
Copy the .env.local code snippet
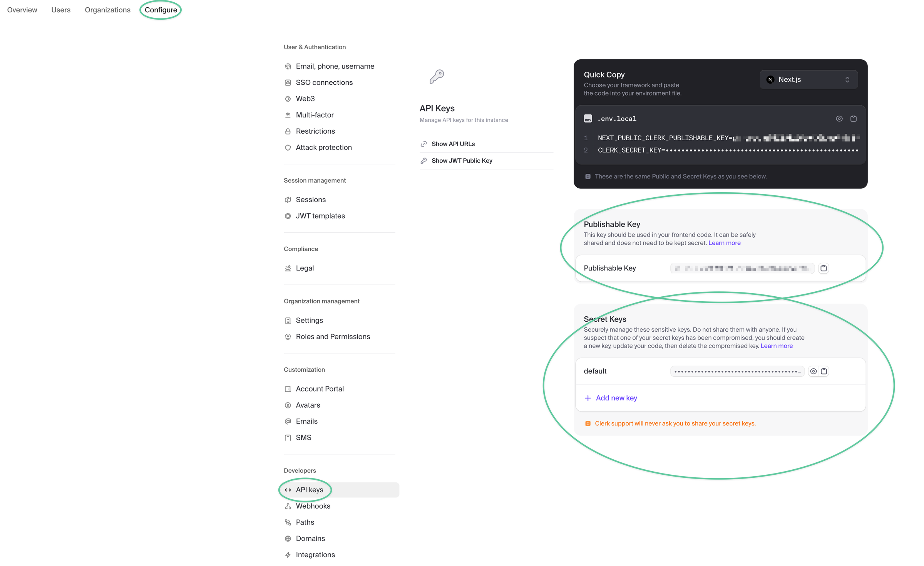pyautogui.click(x=854, y=119)
